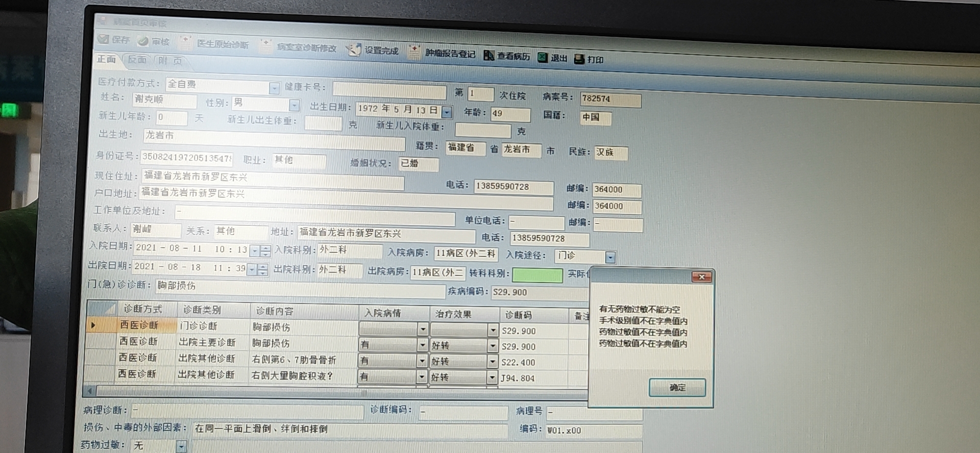
Task: Open the 入院日期 date dropdown arrow
Action: tap(254, 251)
